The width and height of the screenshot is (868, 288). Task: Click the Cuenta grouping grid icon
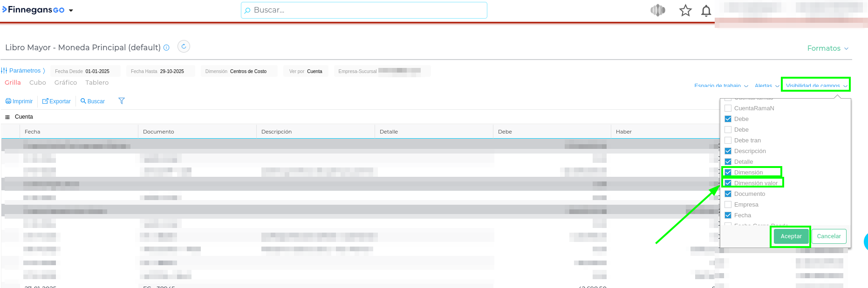pyautogui.click(x=7, y=117)
